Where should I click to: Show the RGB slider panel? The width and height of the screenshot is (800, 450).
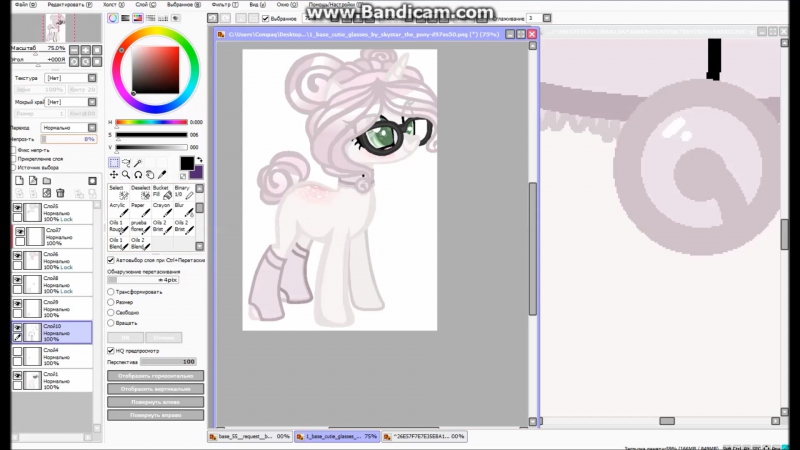(125, 18)
